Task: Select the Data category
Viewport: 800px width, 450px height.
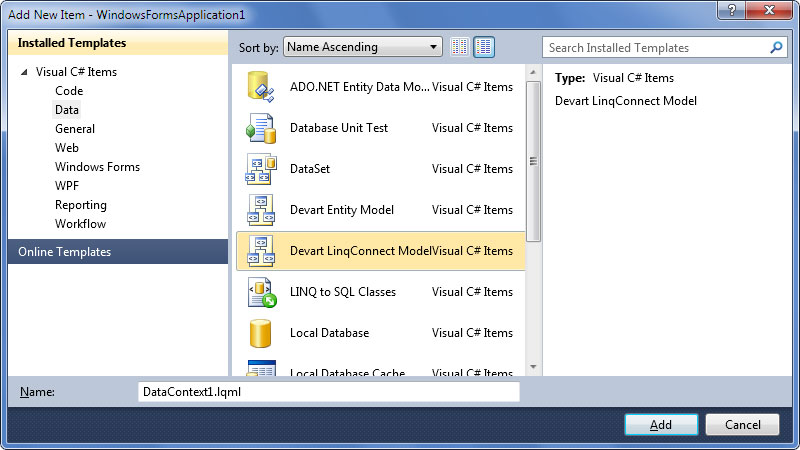Action: [67, 110]
